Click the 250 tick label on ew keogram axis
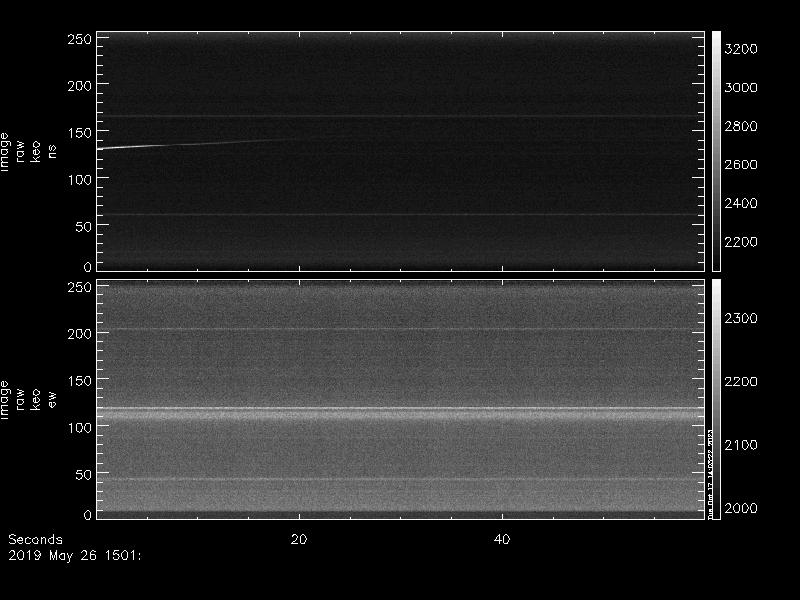The image size is (800, 600). click(x=79, y=287)
